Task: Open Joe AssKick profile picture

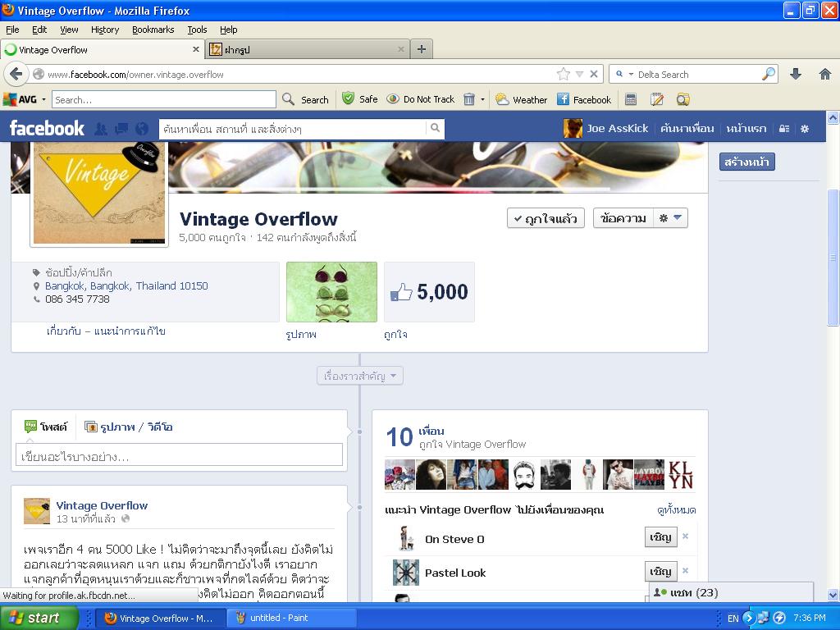Action: [x=573, y=128]
